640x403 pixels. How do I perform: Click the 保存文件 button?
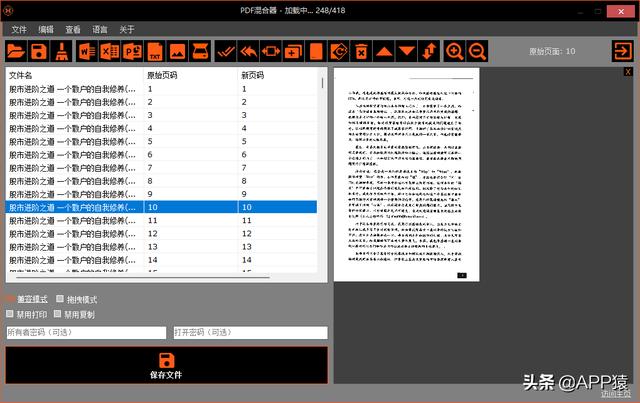pyautogui.click(x=167, y=365)
